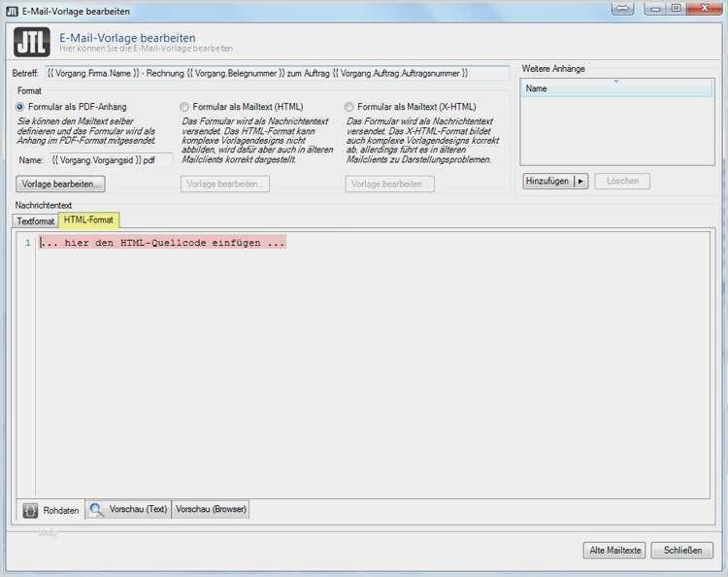This screenshot has width=728, height=577.
Task: Click line number 1 in editor gutter
Action: (27, 243)
